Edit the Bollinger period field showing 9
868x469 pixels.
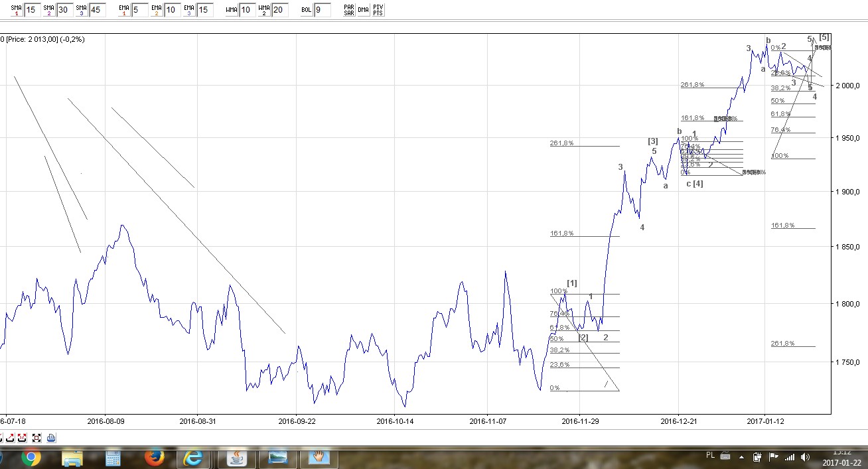click(x=322, y=10)
